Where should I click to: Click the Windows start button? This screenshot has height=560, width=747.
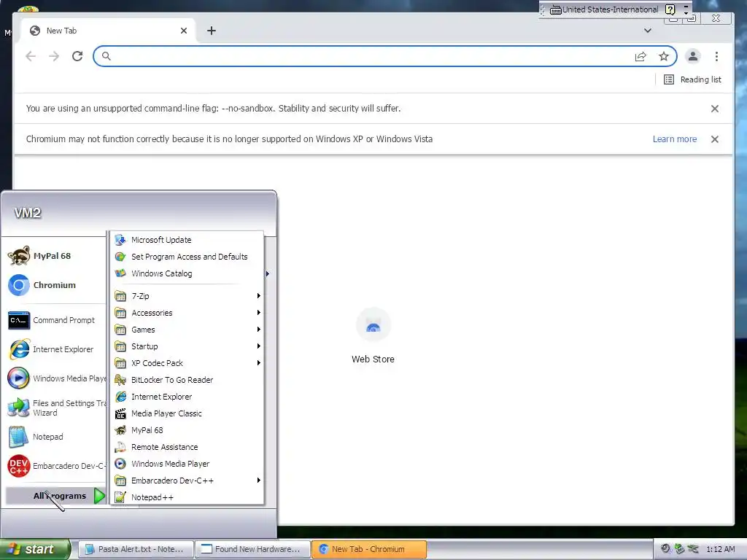click(34, 549)
